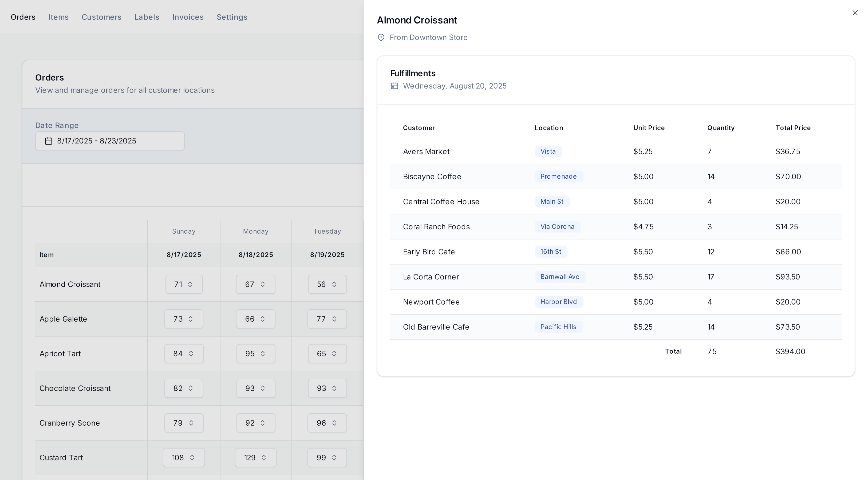The height and width of the screenshot is (480, 868).
Task: Open the Settings tab
Action: click(232, 17)
